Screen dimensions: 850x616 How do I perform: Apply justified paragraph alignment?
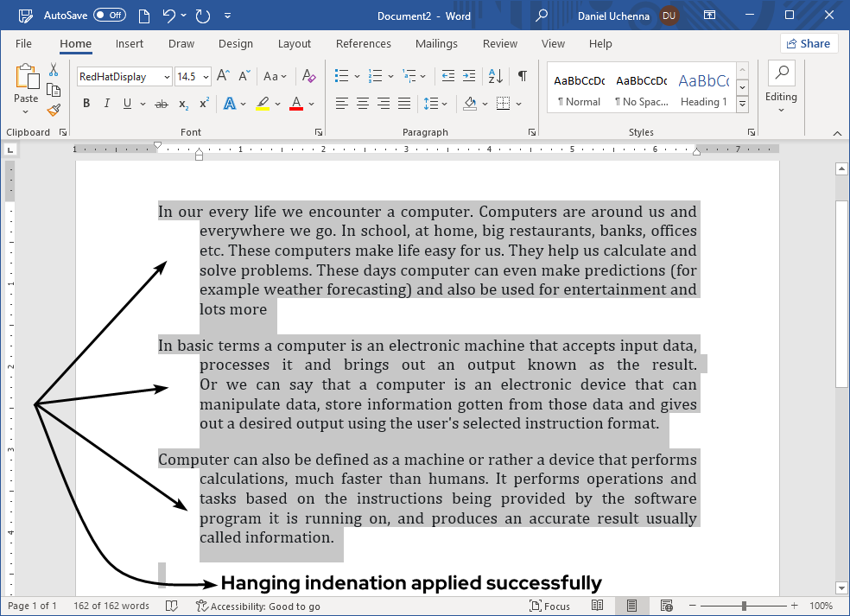(403, 103)
